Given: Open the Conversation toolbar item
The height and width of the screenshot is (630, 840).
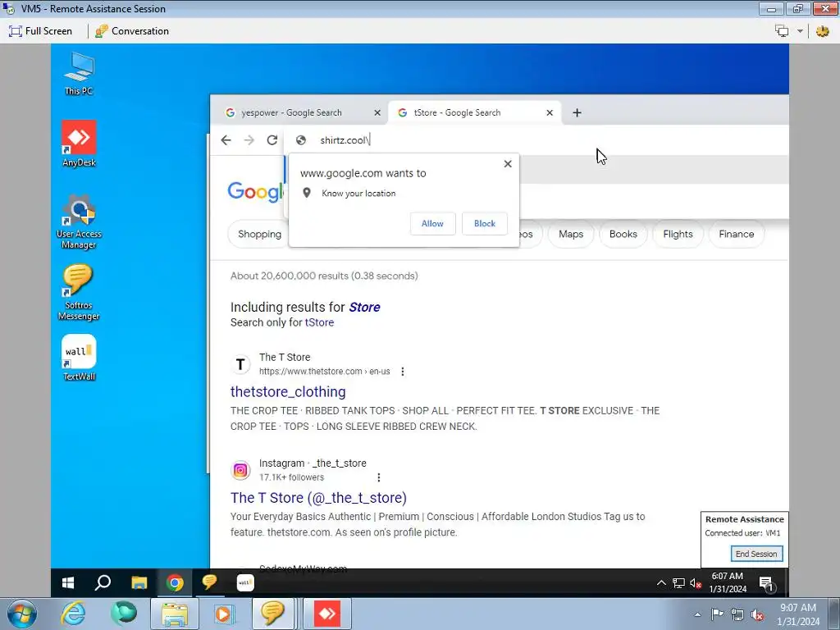Looking at the screenshot, I should tap(132, 31).
